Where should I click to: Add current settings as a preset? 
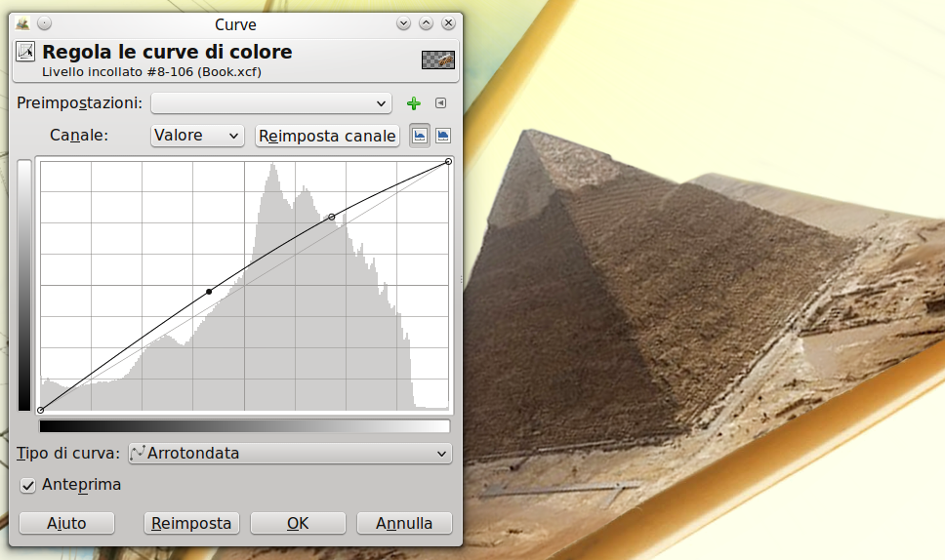[x=414, y=103]
